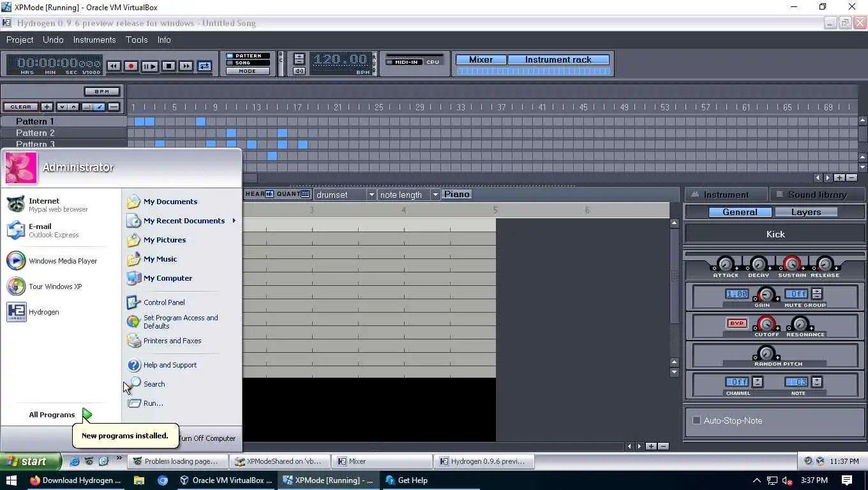Viewport: 868px width, 490px height.
Task: Open the Undo menu
Action: 53,40
